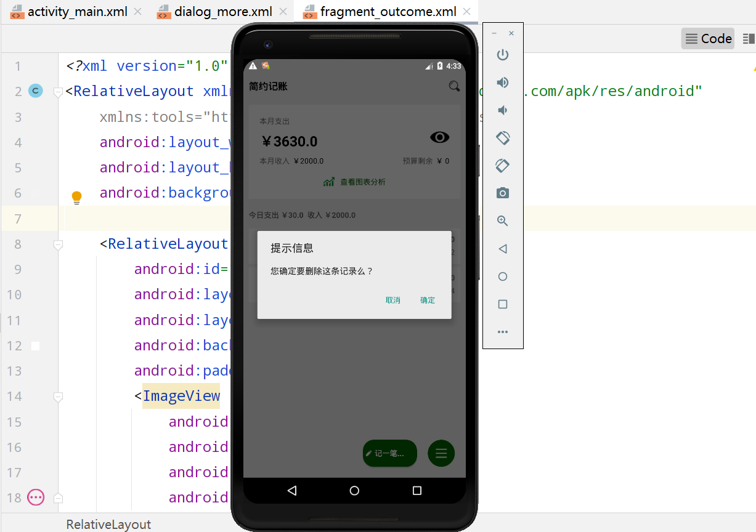Toggle the eye icon to hide amounts
Image resolution: width=756 pixels, height=532 pixels.
click(x=440, y=137)
